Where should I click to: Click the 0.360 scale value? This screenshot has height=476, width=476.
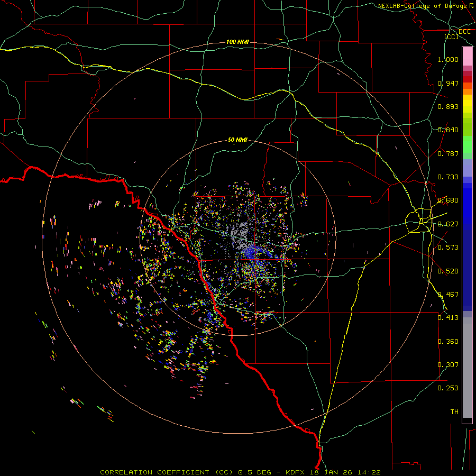click(x=448, y=342)
